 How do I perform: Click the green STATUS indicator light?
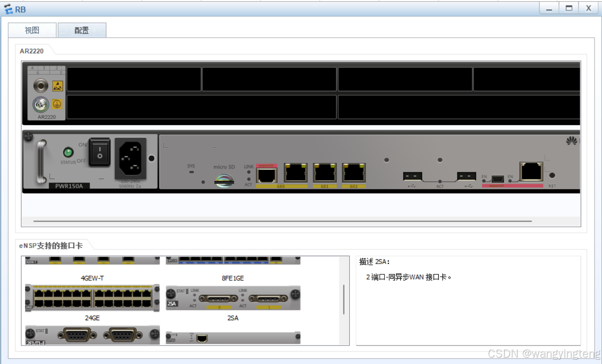click(68, 152)
